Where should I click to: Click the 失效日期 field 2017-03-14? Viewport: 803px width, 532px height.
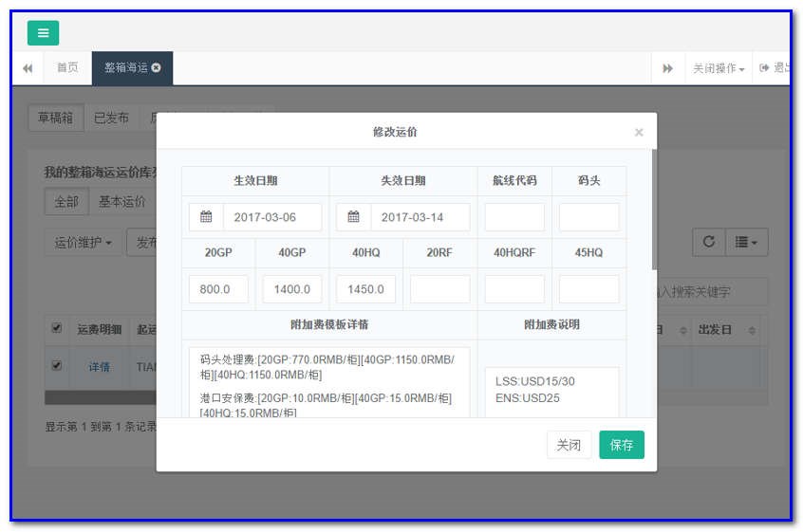(420, 217)
